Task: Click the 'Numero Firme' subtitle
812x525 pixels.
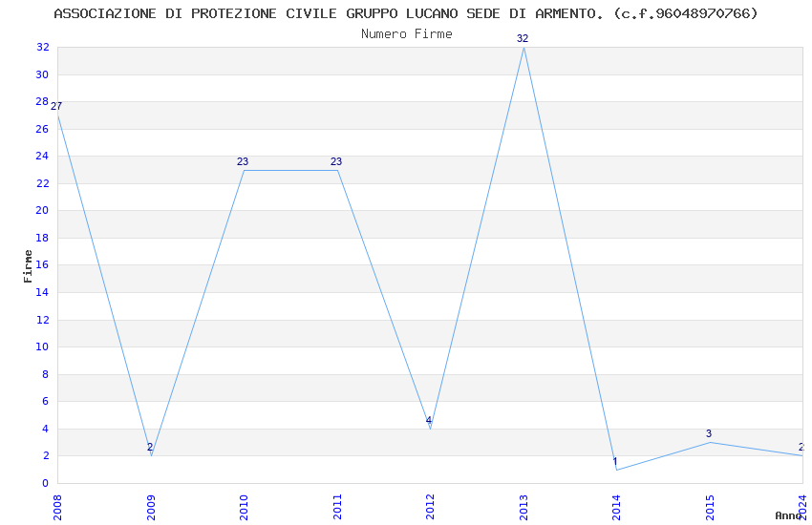Action: tap(407, 34)
